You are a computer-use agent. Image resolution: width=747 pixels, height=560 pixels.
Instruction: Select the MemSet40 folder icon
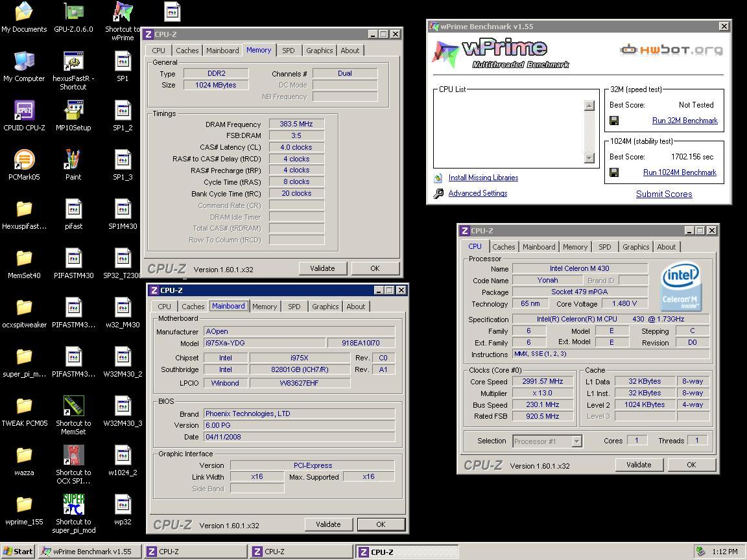(24, 264)
